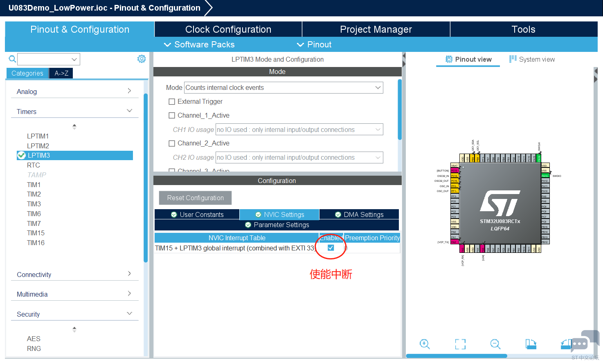Click the Mode panel vertical scrollbar
This screenshot has height=364, width=603.
(x=400, y=109)
